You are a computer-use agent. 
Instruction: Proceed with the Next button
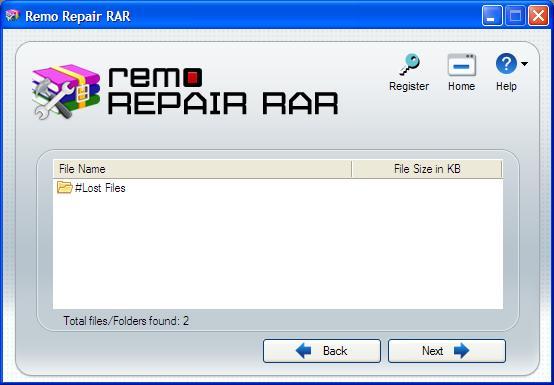[447, 351]
